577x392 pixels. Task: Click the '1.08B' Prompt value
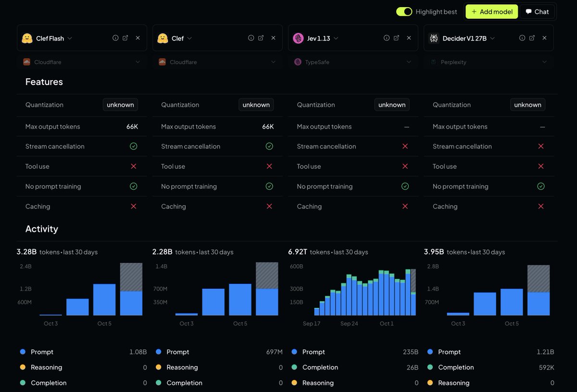(x=138, y=352)
